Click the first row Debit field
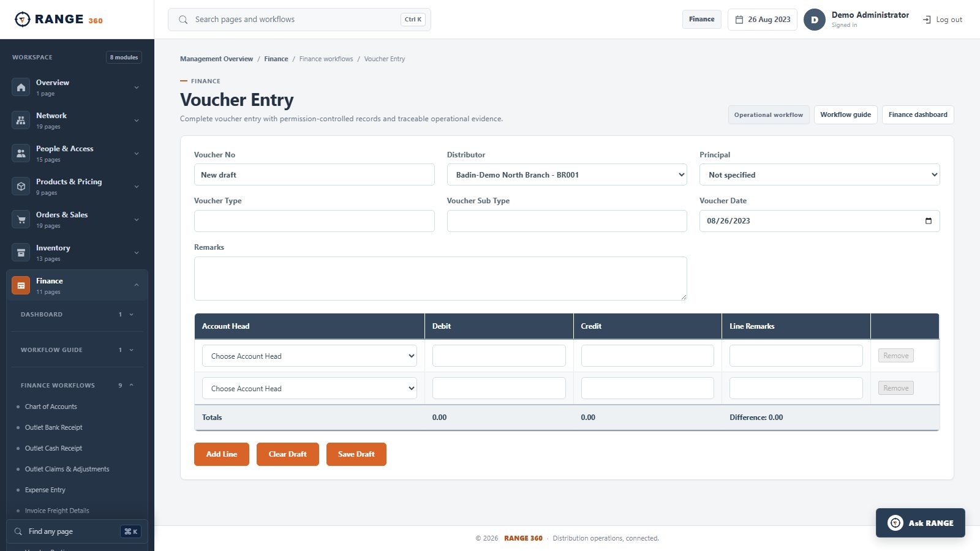 (499, 356)
